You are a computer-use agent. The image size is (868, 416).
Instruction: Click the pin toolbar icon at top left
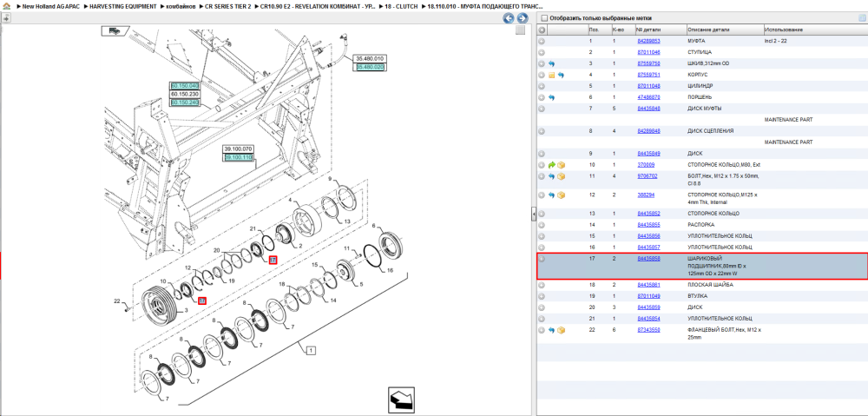(x=6, y=18)
